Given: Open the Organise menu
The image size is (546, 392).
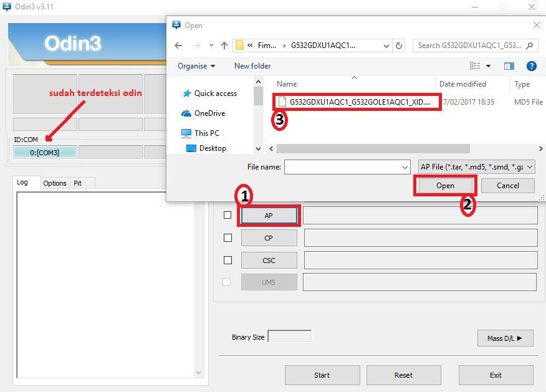Looking at the screenshot, I should (x=196, y=66).
